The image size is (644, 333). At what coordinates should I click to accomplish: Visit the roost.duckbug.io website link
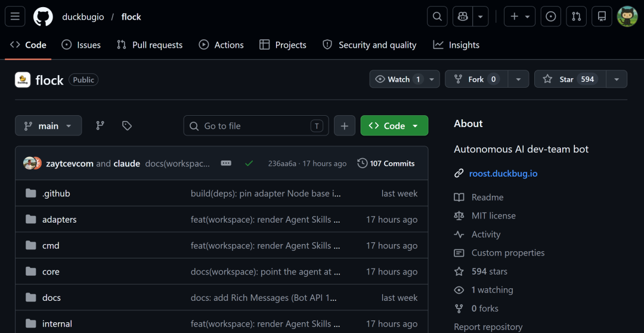503,174
